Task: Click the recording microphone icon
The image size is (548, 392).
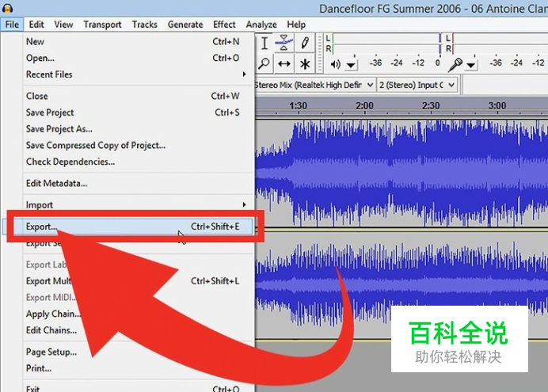Action: click(455, 64)
